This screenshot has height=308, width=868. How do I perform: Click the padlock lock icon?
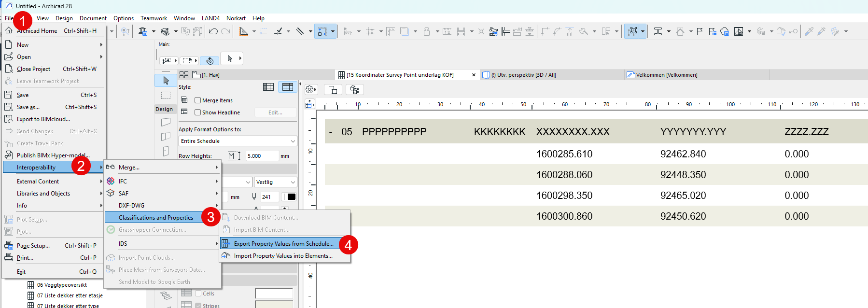coord(427,31)
